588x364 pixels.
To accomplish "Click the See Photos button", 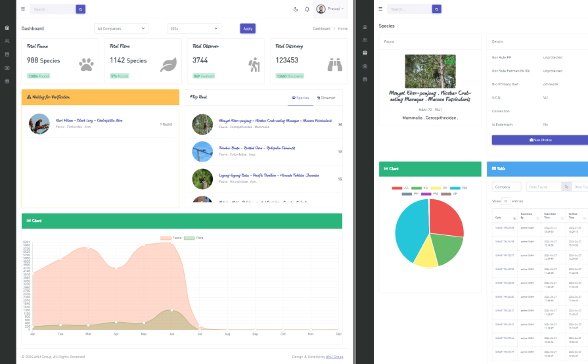I will click(x=541, y=140).
